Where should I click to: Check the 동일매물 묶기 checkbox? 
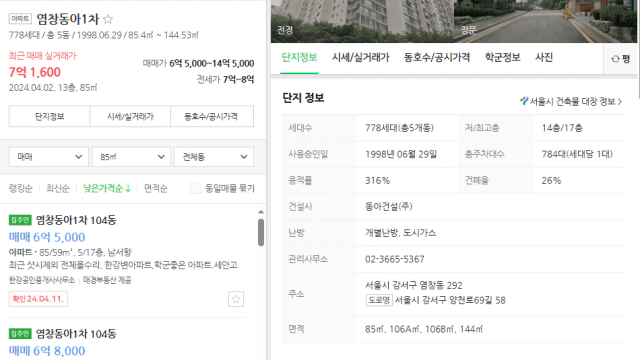click(x=196, y=188)
